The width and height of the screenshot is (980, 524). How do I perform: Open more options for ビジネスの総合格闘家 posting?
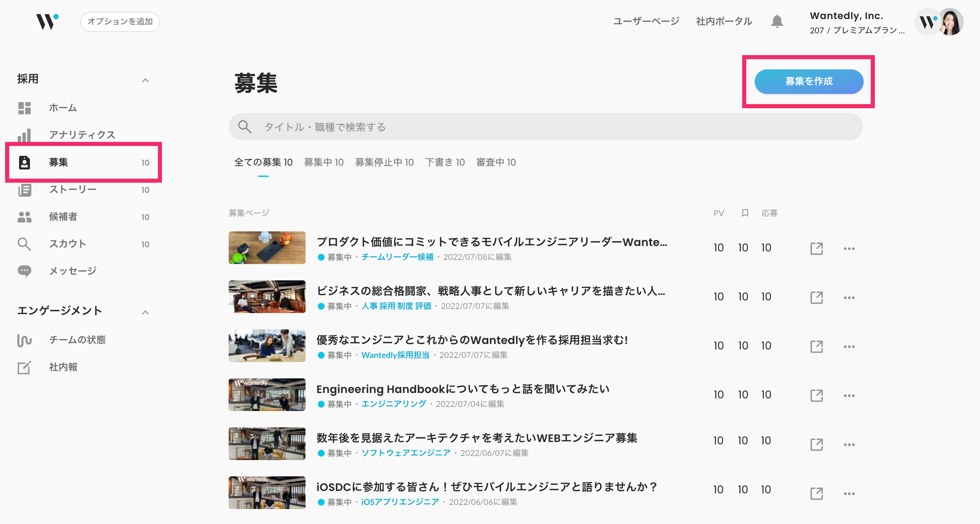pyautogui.click(x=849, y=298)
